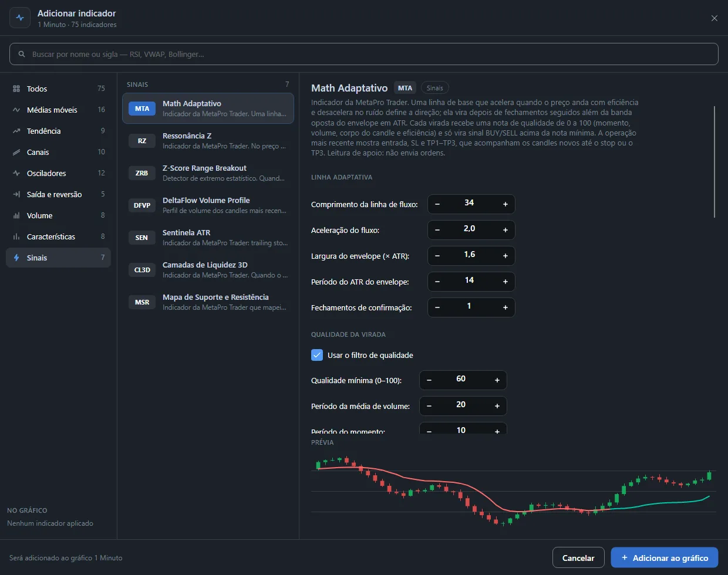Click the search by name input field
728x575 pixels.
364,54
